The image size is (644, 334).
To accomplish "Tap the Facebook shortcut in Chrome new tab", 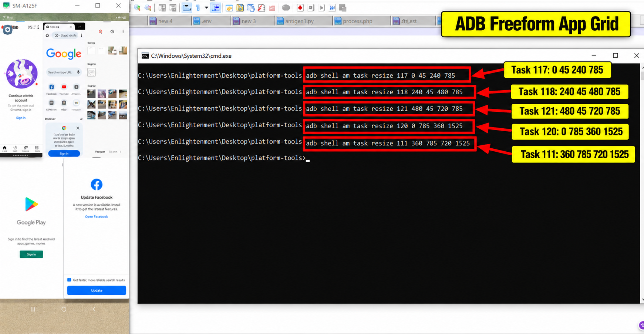I will tap(51, 87).
